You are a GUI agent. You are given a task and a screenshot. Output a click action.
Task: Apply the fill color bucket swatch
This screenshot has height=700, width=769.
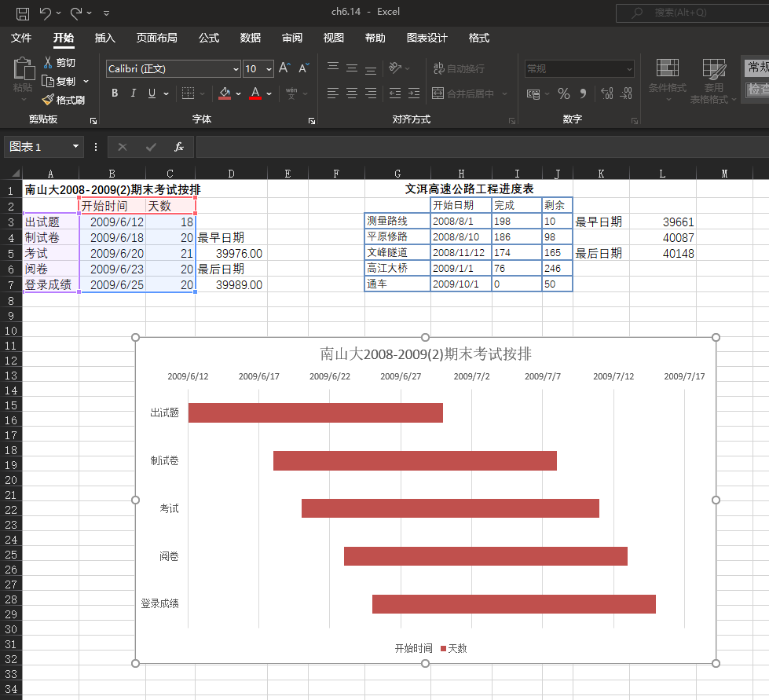coord(225,93)
